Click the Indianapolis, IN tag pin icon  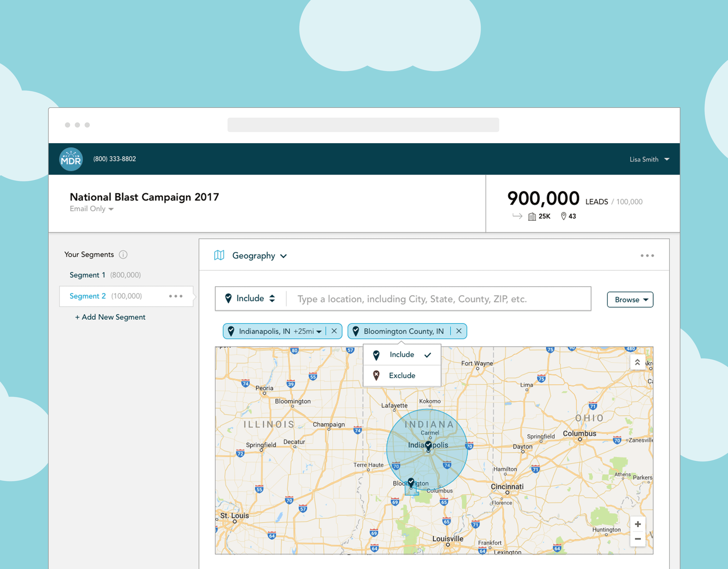231,331
